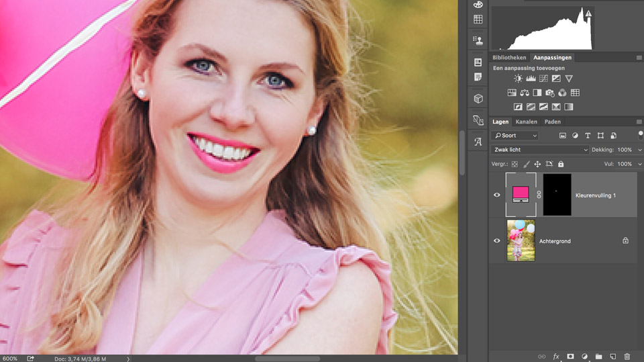Screen dimensions: 644x362
Task: Create a new layer
Action: click(x=612, y=357)
